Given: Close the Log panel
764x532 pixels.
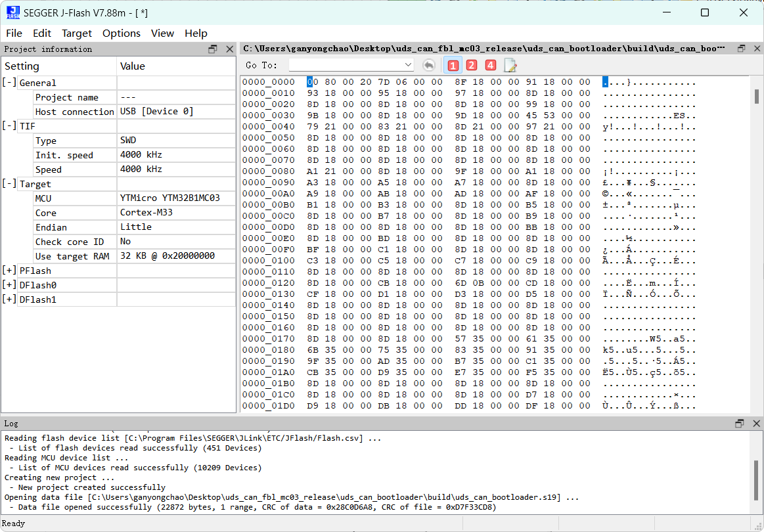Looking at the screenshot, I should 757,424.
